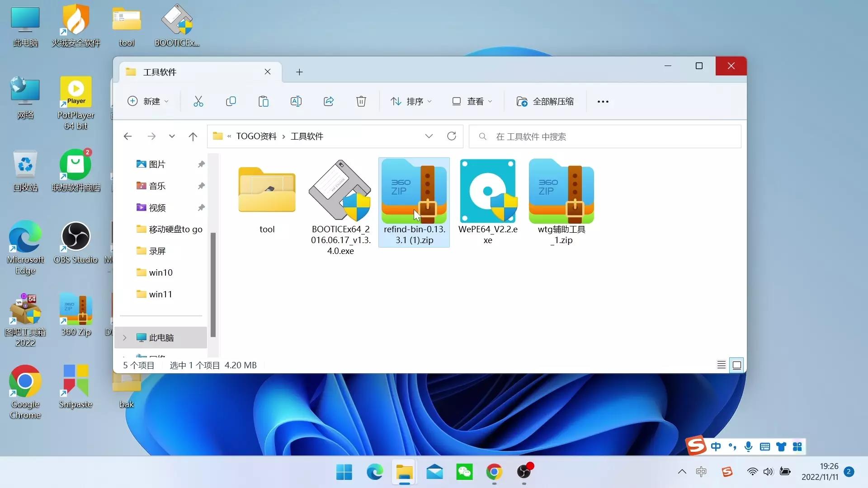Select the large icons view toggle

click(x=737, y=365)
